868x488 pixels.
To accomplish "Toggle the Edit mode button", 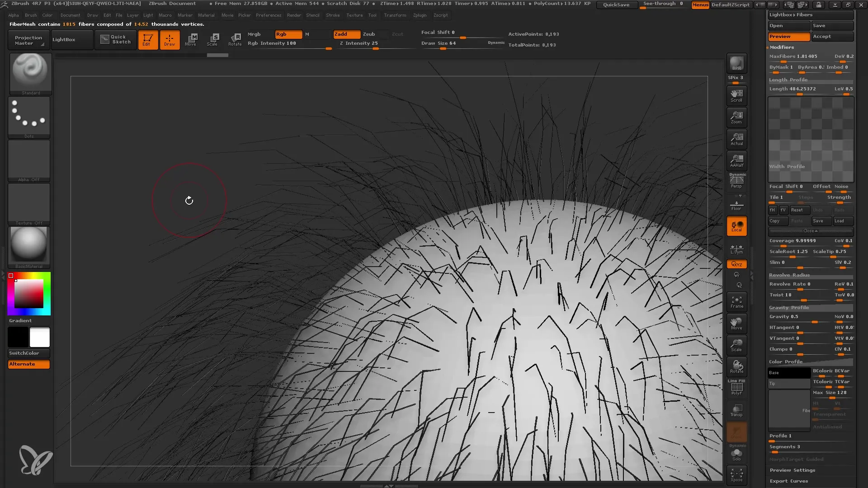I will point(146,40).
